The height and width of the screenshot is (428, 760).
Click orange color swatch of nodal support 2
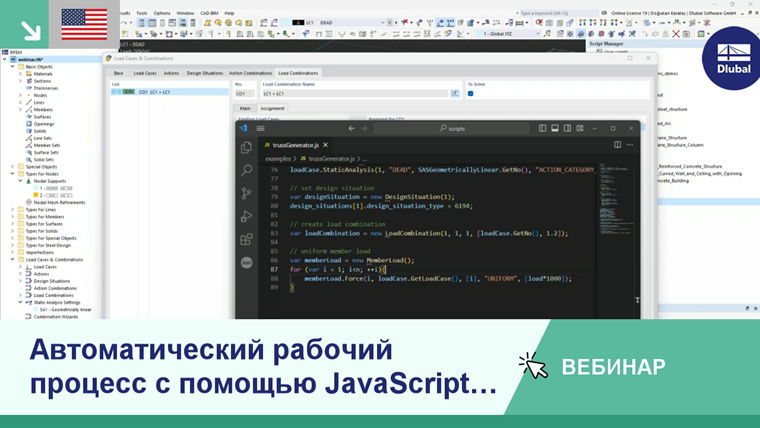(x=36, y=195)
